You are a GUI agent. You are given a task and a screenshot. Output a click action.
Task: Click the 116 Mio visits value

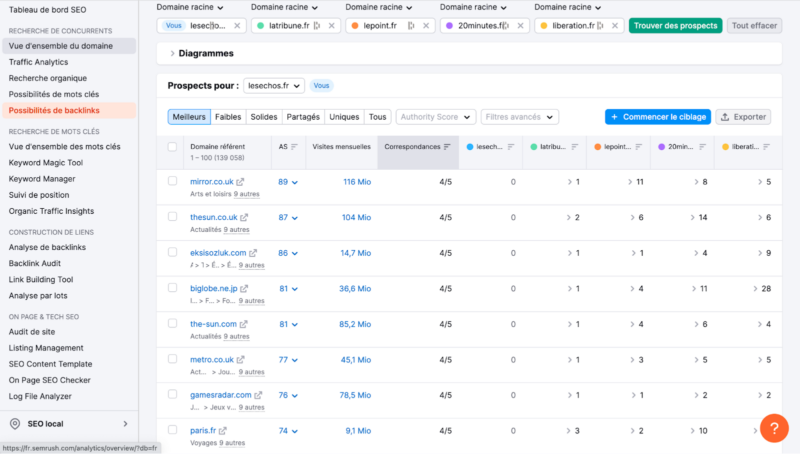357,182
